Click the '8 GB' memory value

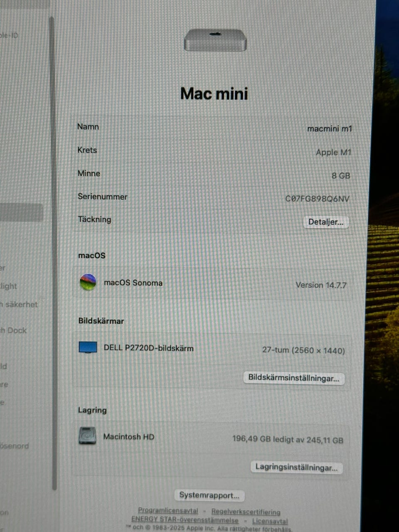coord(341,175)
